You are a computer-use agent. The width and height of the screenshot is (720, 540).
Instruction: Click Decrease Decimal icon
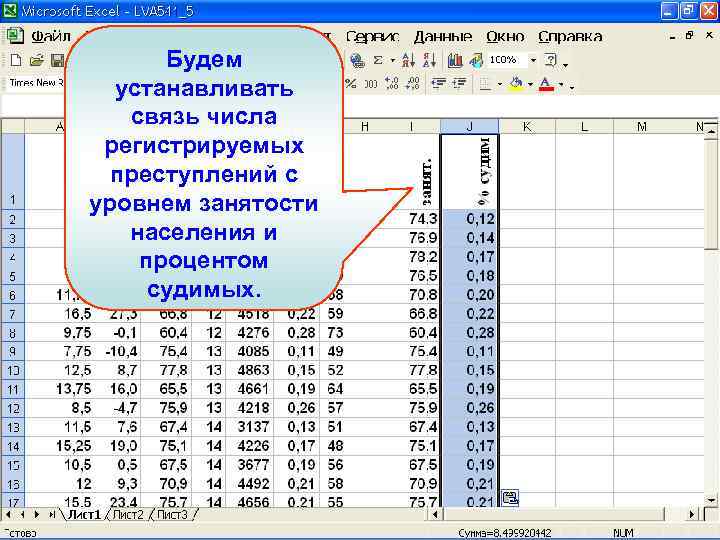(412, 84)
